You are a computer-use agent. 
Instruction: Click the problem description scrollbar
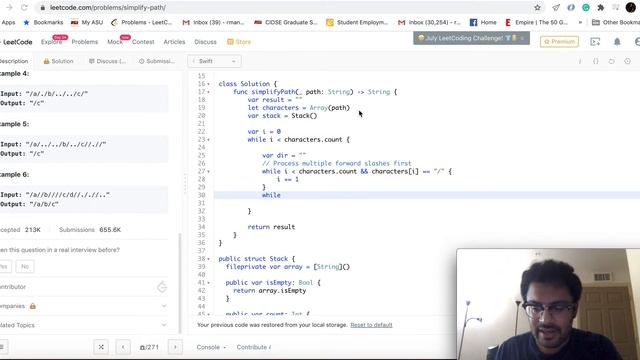coord(180,283)
